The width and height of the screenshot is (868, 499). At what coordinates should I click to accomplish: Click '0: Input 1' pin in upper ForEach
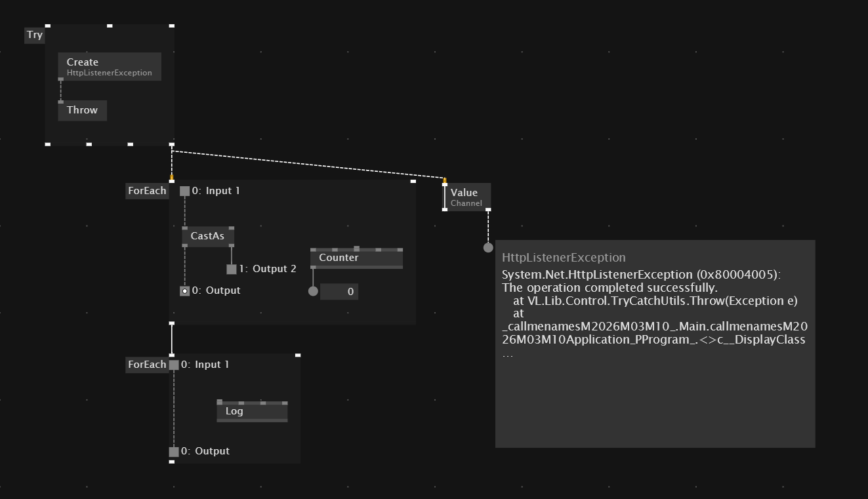point(185,191)
